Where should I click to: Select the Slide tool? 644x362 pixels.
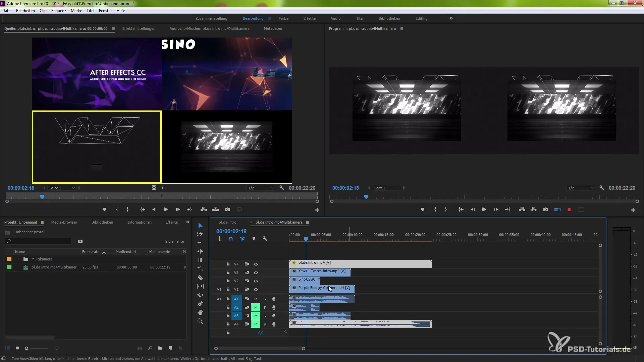pos(200,295)
